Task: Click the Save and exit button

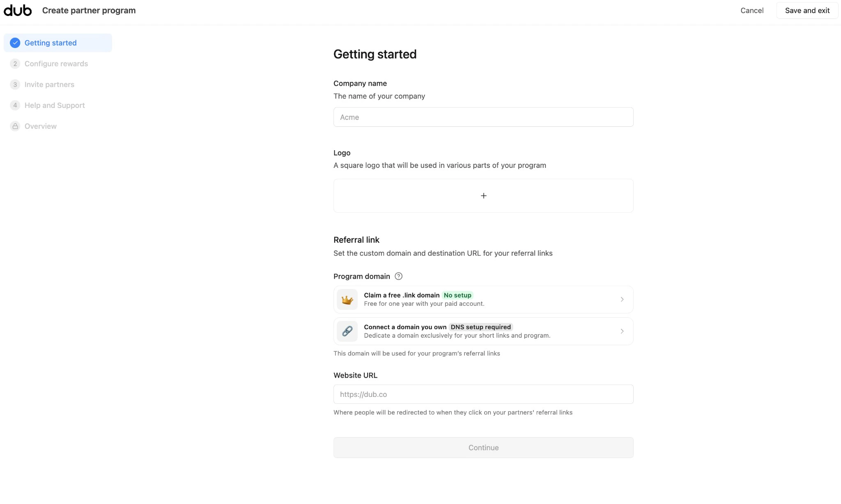Action: 807,10
